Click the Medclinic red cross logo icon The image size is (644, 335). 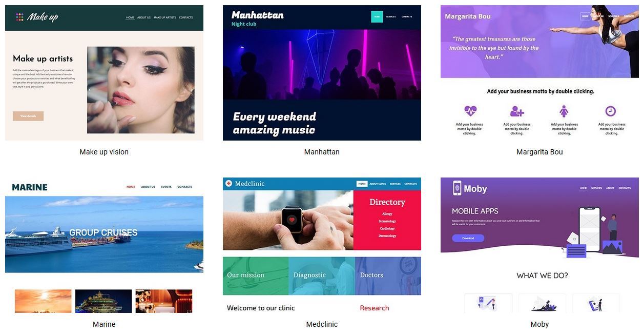(229, 184)
